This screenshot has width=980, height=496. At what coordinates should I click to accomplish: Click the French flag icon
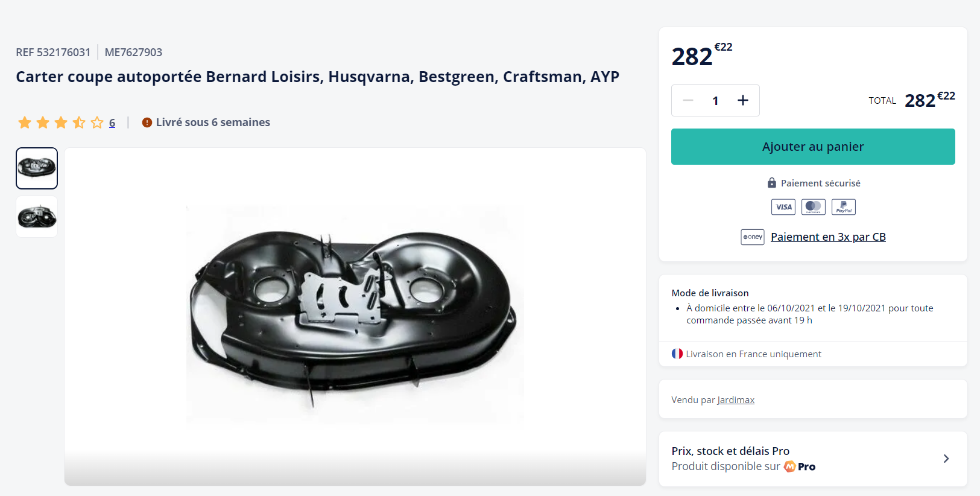pyautogui.click(x=677, y=354)
